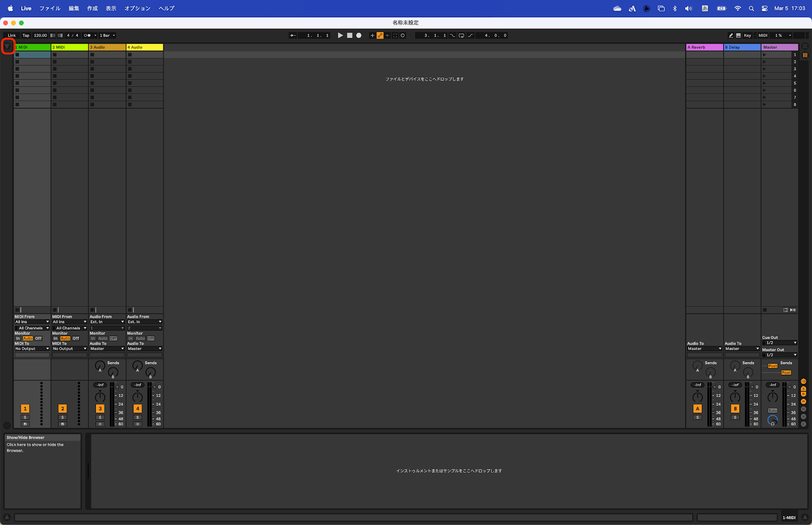The image size is (812, 525).
Task: Start playback with the transport Play button
Action: [341, 36]
